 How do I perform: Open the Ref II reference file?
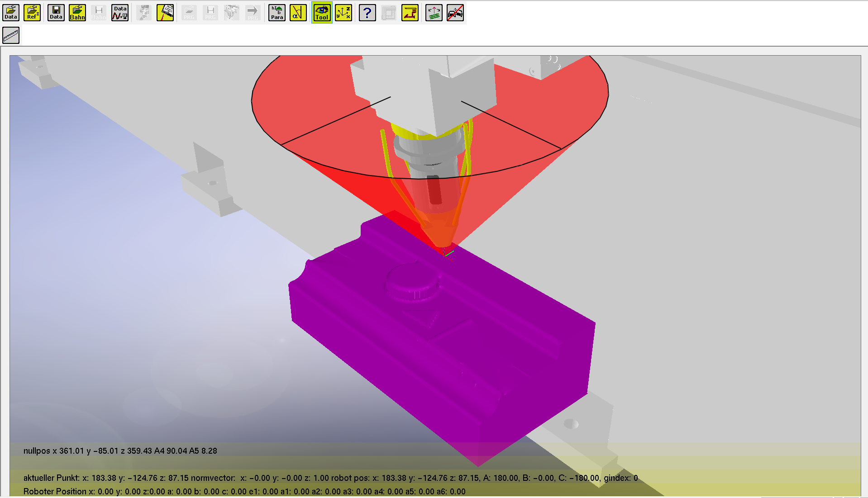pyautogui.click(x=32, y=13)
